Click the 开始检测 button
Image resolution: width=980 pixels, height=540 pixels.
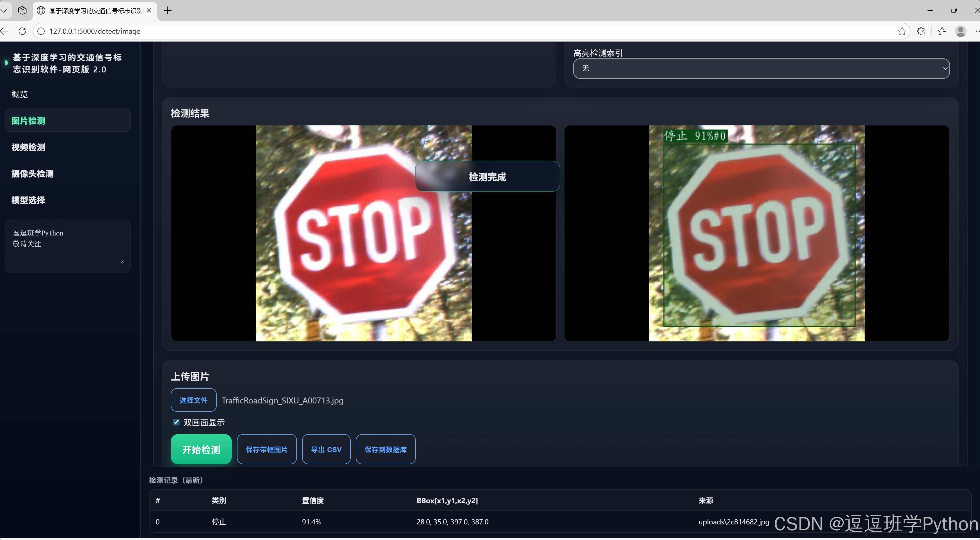tap(201, 449)
